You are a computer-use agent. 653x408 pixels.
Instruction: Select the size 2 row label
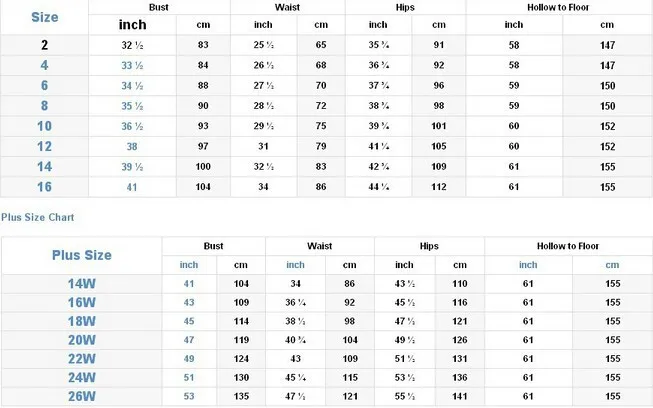(45, 45)
